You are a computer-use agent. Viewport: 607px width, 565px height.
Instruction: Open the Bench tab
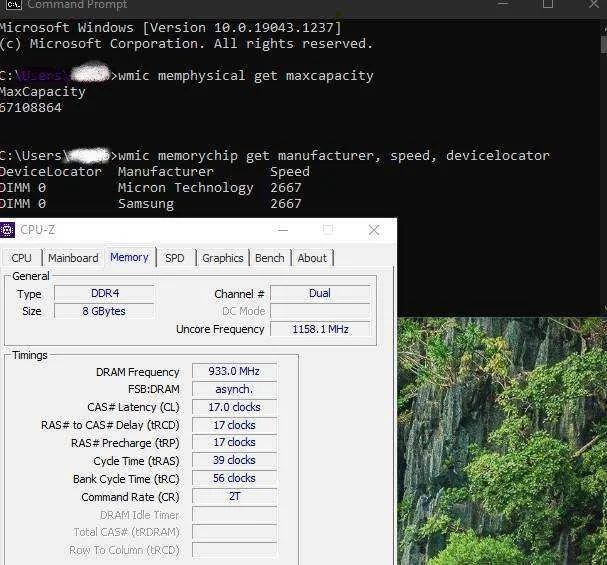(x=270, y=258)
